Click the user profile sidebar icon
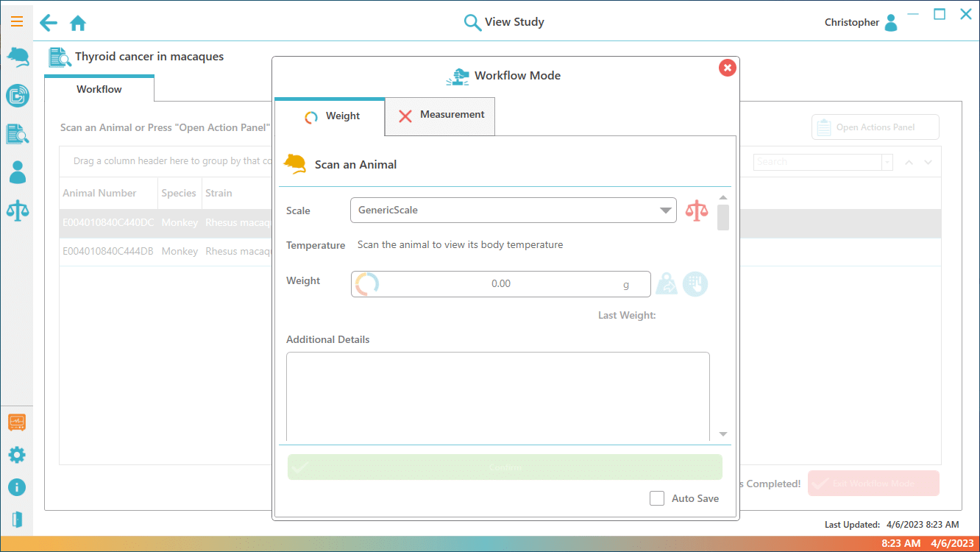Viewport: 980px width, 552px height. (x=17, y=172)
